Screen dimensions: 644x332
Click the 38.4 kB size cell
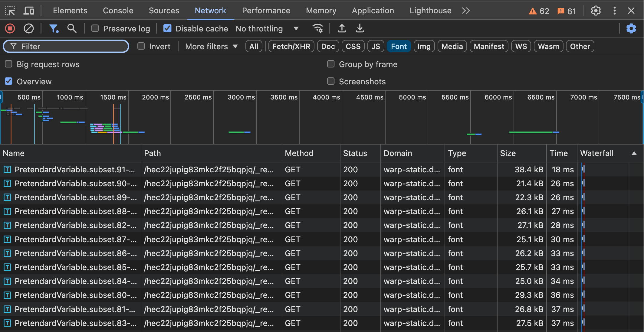tap(521, 170)
